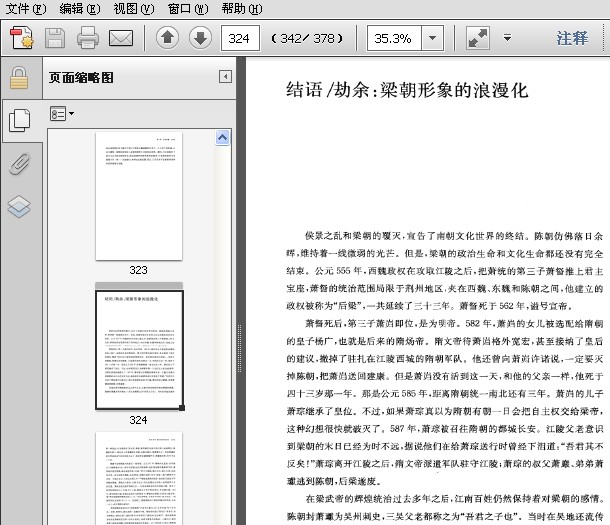The height and width of the screenshot is (525, 610).
Task: Open the Layers panel icon
Action: click(19, 206)
